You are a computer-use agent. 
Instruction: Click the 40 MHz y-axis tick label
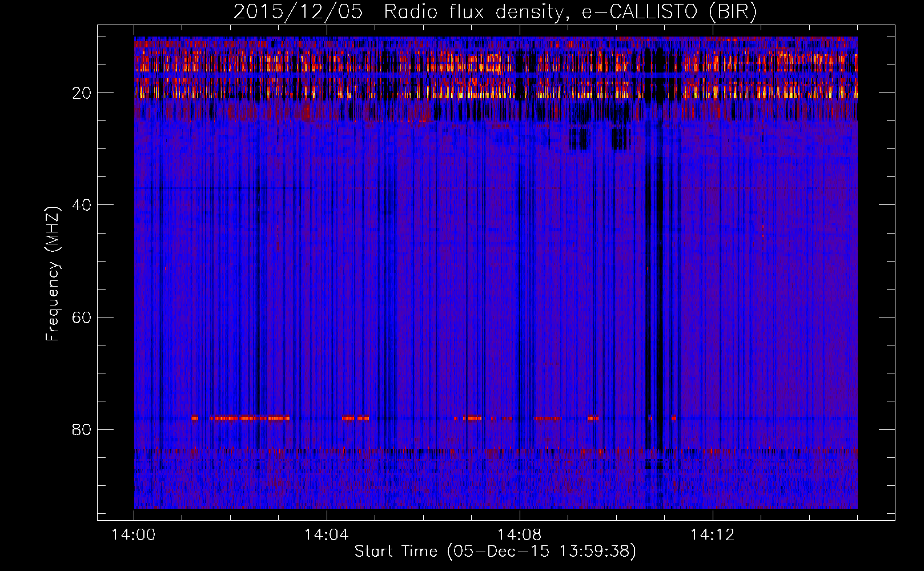[82, 205]
